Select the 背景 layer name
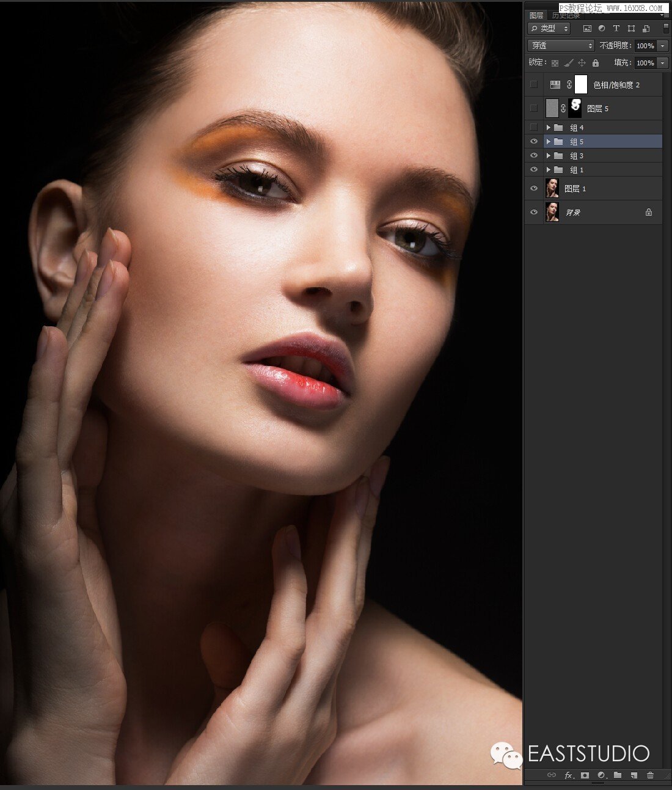The height and width of the screenshot is (790, 672). [572, 213]
